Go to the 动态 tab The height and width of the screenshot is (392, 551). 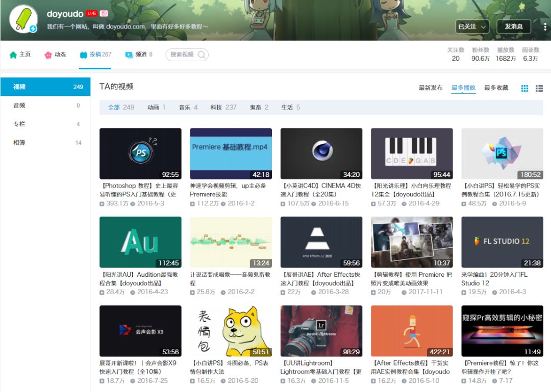55,55
